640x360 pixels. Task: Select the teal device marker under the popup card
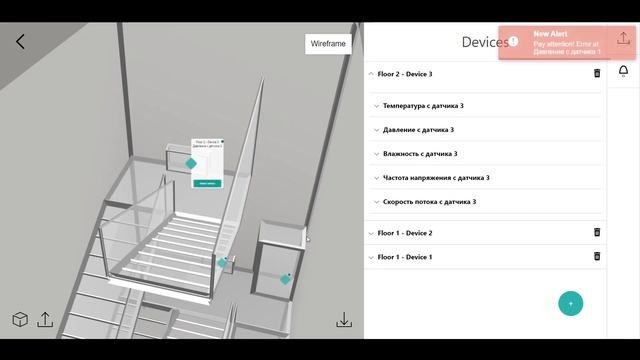click(191, 164)
